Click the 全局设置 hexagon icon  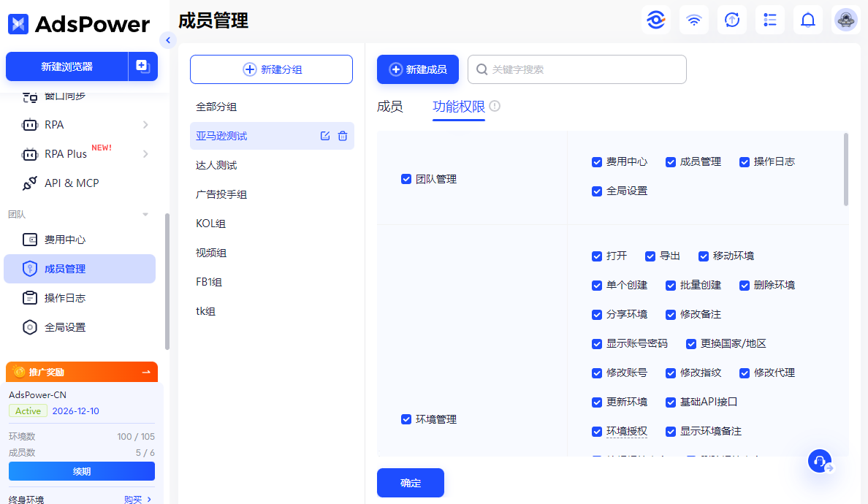click(x=29, y=327)
